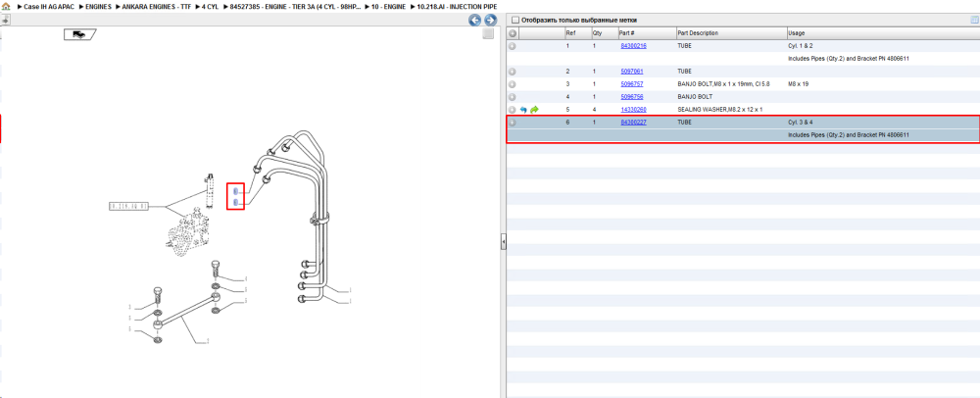Click the round icon in table header
Screen dimensions: 980x398
[x=512, y=33]
